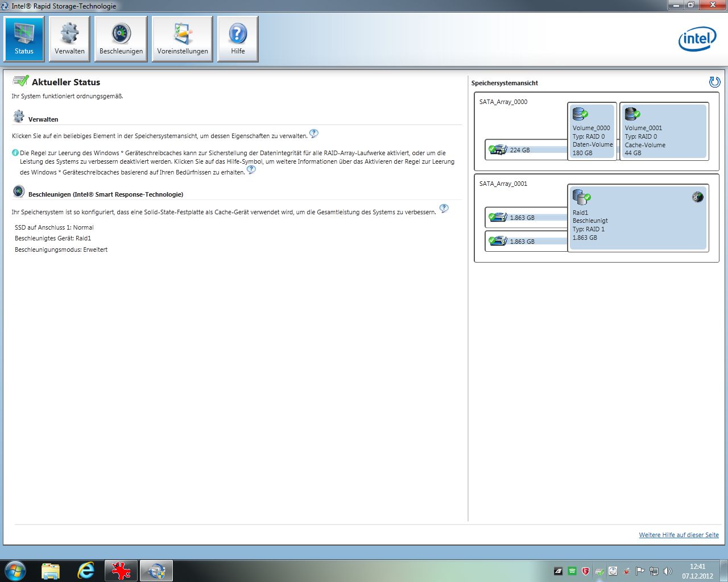
Task: Open the Beschleunigen toolbar page
Action: click(121, 39)
